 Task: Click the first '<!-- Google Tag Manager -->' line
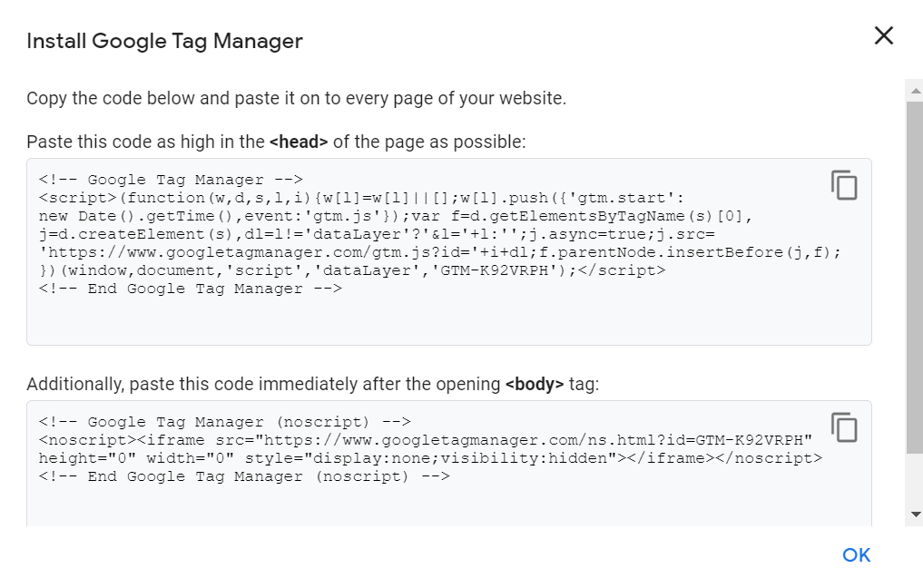point(171,180)
